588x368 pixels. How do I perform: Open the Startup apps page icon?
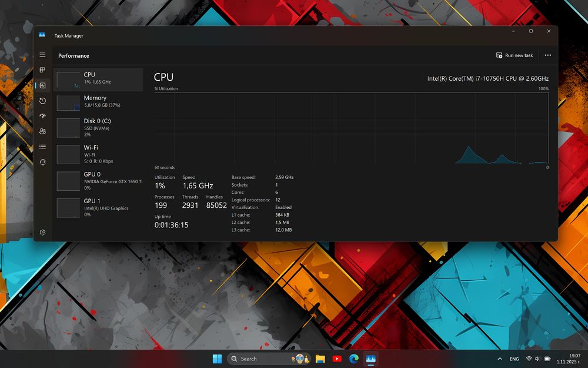(x=42, y=116)
